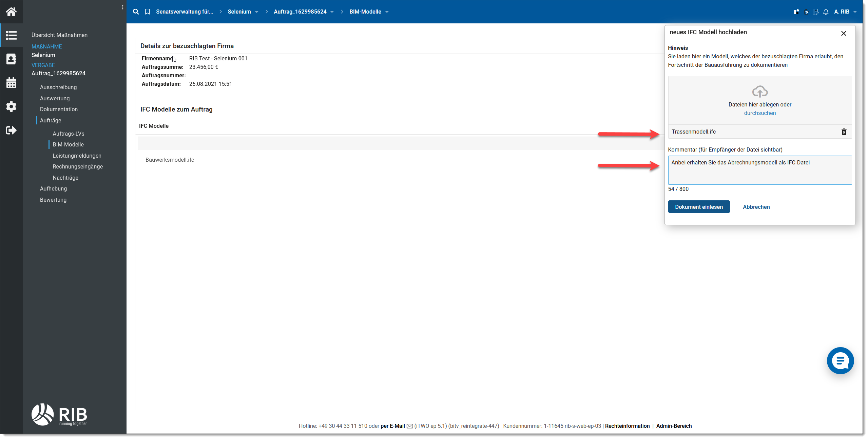Expand the BIM-Modelle breadcrumb dropdown
This screenshot has height=439, width=868.
tap(387, 12)
